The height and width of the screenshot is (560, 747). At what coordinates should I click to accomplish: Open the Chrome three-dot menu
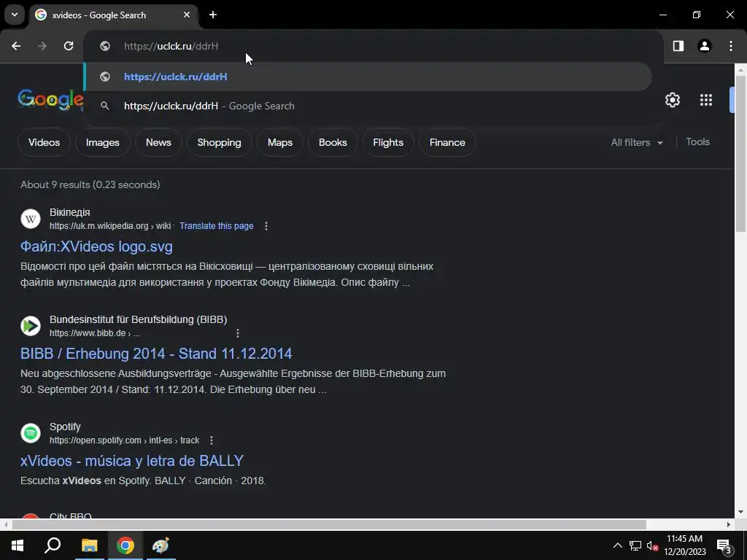coord(731,46)
